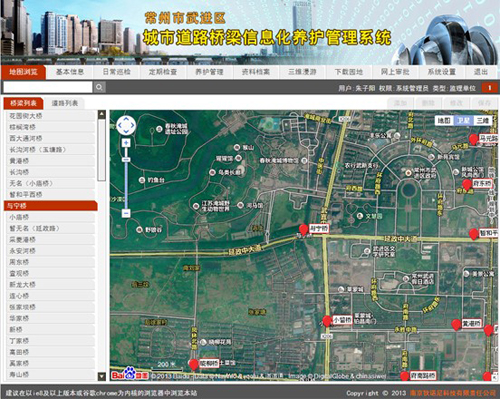Select 长沟河桥（玉塘路） in bridge list
Screen dimensions: 500x399
pos(51,150)
